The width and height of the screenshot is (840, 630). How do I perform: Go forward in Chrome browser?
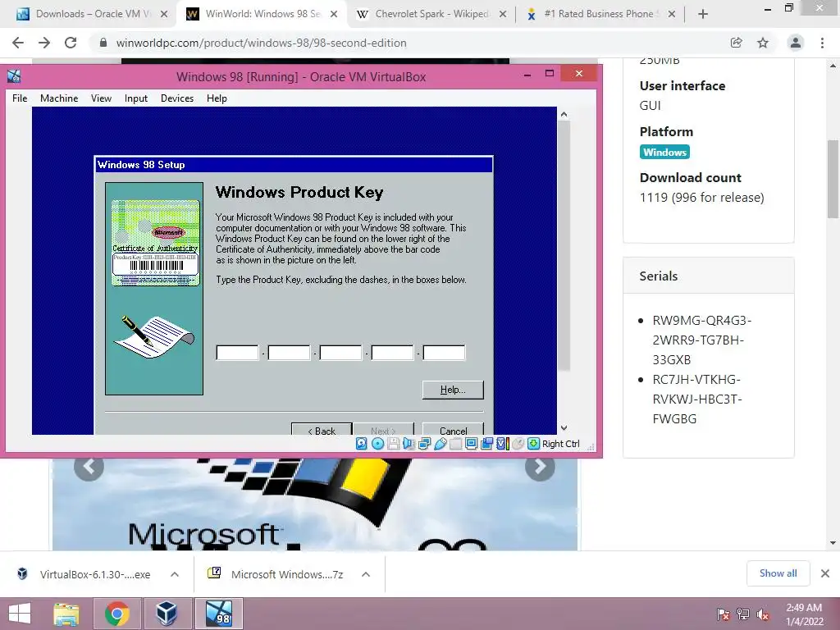44,43
